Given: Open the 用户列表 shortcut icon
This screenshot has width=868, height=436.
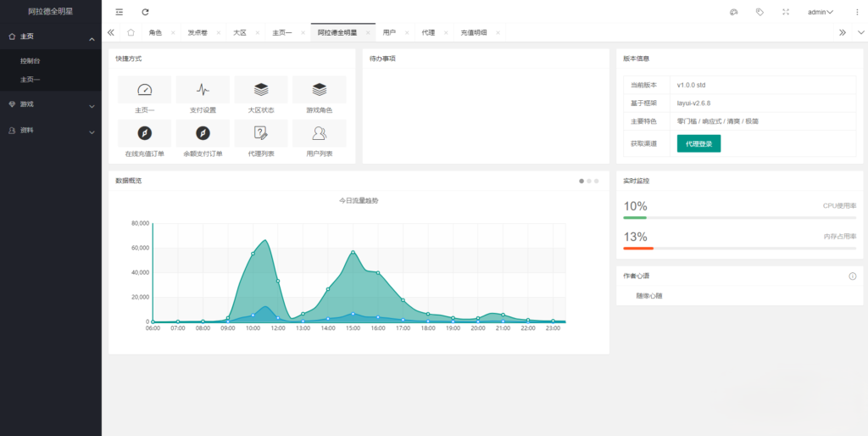Looking at the screenshot, I should 320,133.
